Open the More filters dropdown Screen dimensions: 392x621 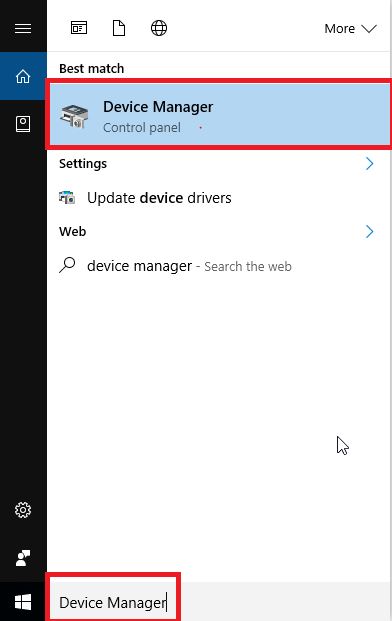[350, 29]
